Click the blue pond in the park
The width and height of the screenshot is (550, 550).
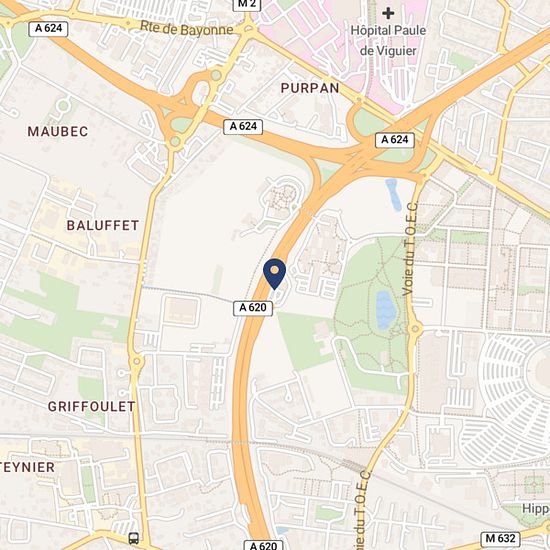tap(385, 310)
